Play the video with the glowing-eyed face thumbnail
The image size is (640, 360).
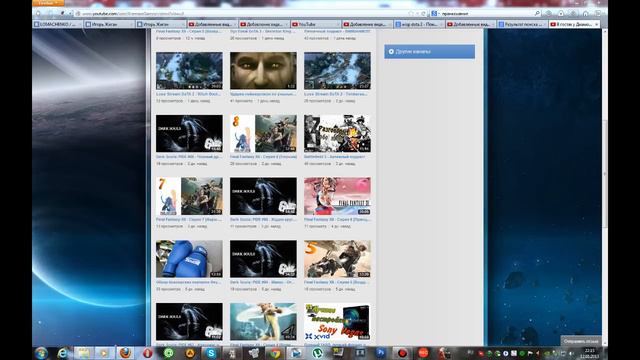pos(263,71)
